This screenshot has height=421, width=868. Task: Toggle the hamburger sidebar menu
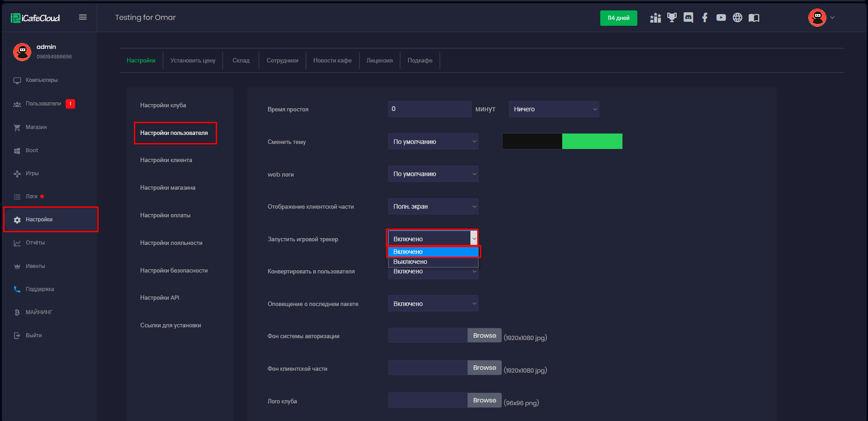click(83, 17)
